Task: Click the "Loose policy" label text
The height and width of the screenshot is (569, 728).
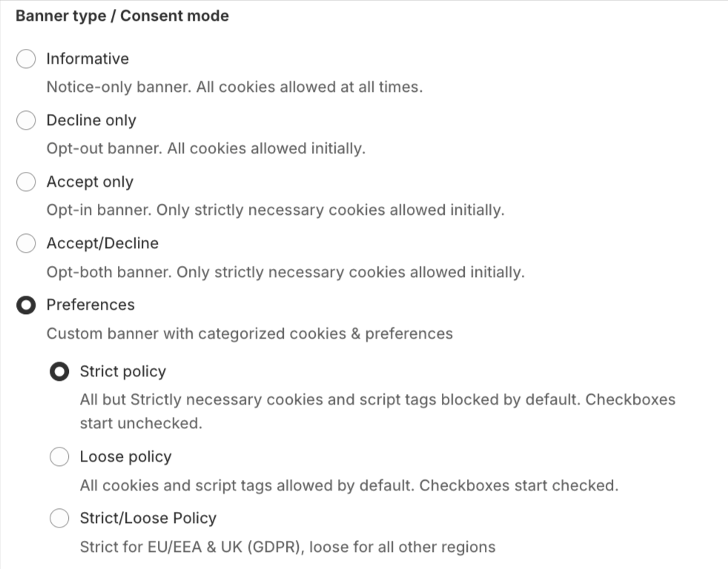Action: tap(125, 457)
